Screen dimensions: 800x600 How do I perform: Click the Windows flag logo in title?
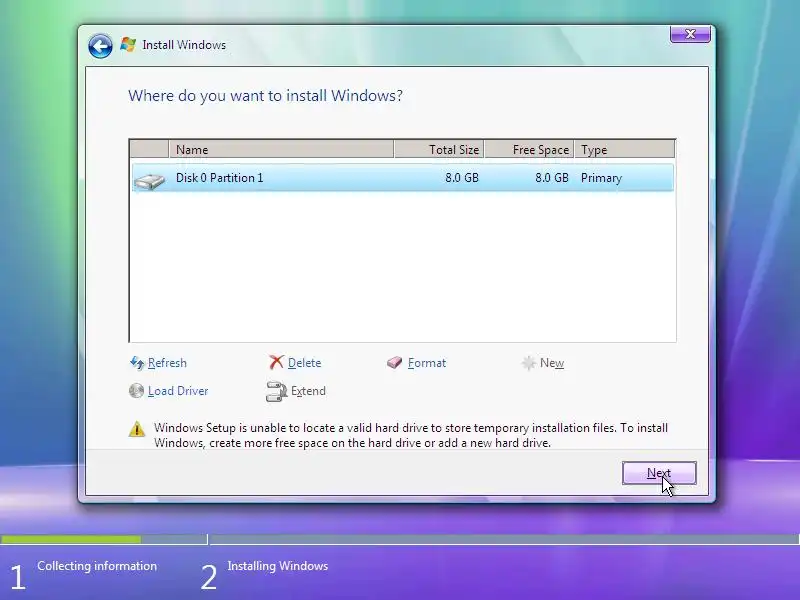128,45
